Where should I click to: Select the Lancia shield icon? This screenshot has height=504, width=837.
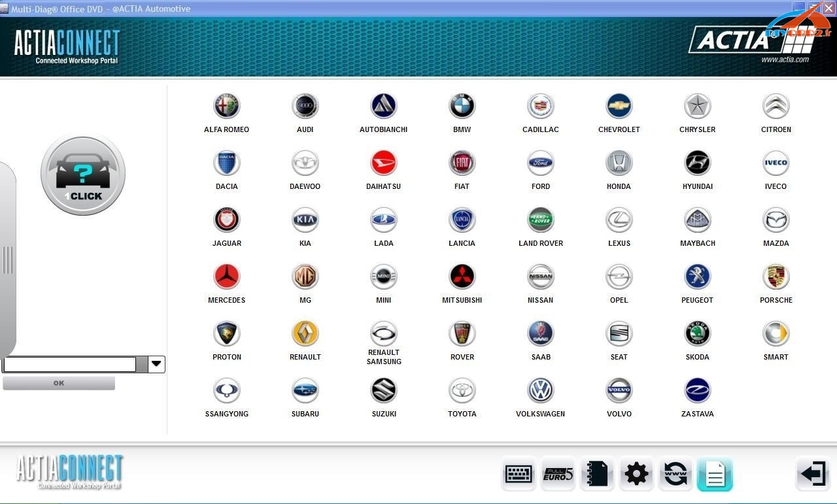tap(462, 220)
